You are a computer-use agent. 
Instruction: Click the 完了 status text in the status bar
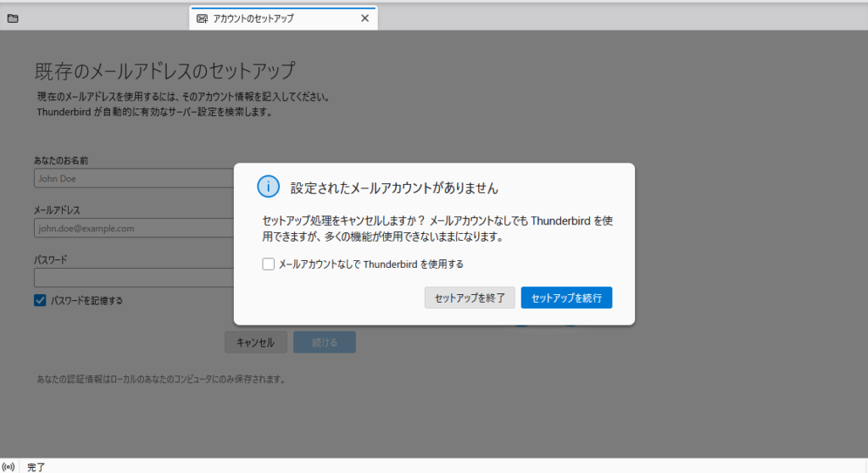point(36,466)
